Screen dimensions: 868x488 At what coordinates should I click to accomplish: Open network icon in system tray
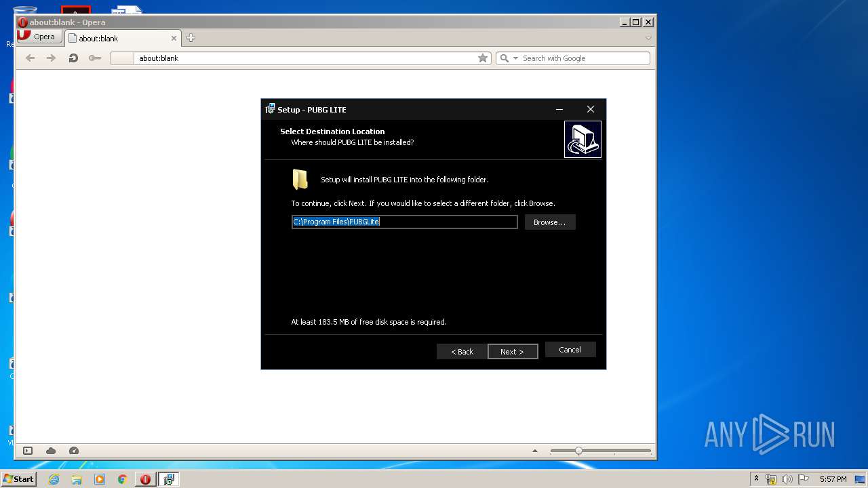coord(771,479)
